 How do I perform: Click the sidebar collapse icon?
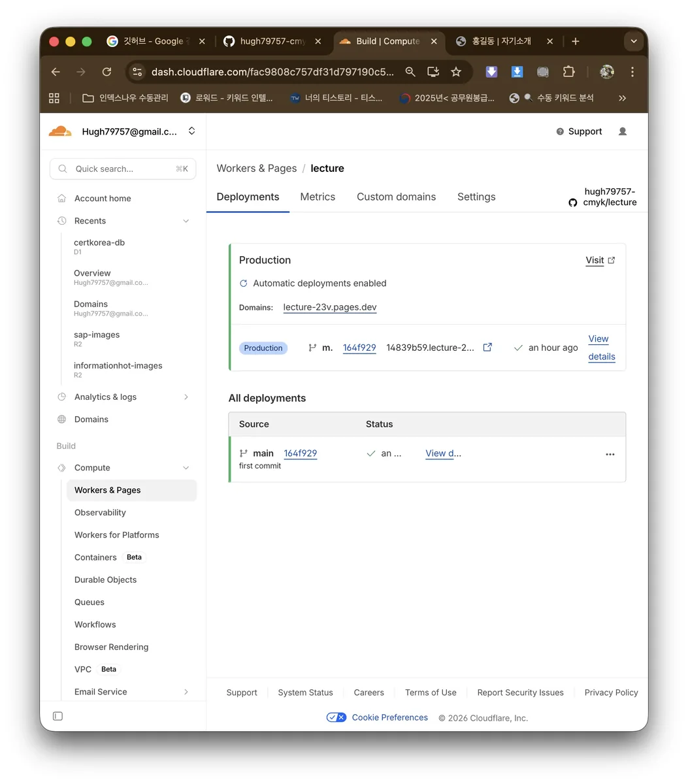57,716
